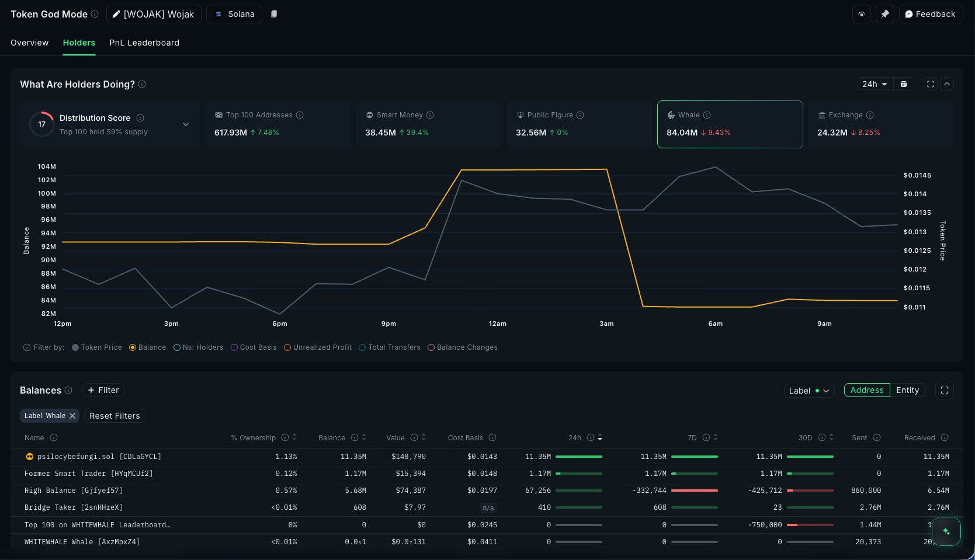Viewport: 975px width, 560px height.
Task: Expand the Distribution Score chevron
Action: tap(186, 124)
